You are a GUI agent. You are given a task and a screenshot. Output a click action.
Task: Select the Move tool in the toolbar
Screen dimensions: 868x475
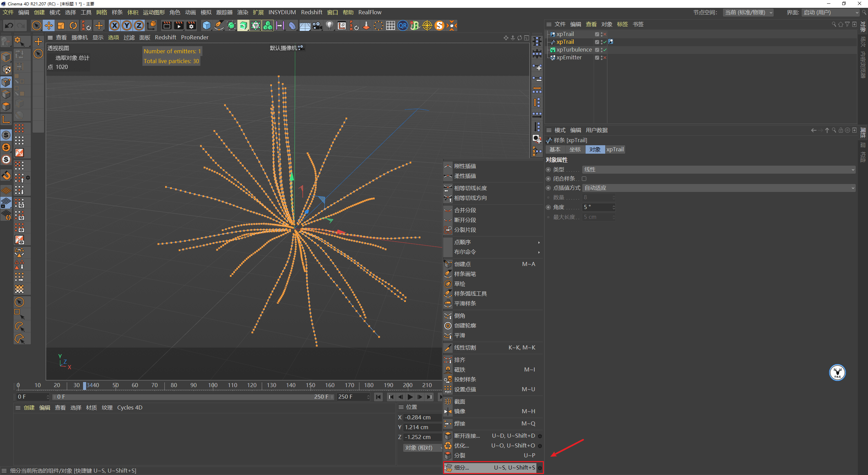coord(49,25)
